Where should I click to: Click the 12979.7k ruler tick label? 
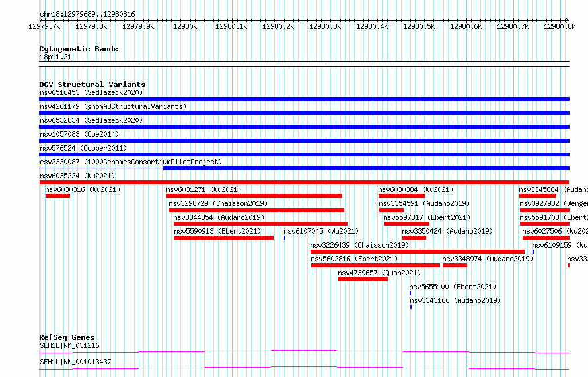[x=44, y=26]
